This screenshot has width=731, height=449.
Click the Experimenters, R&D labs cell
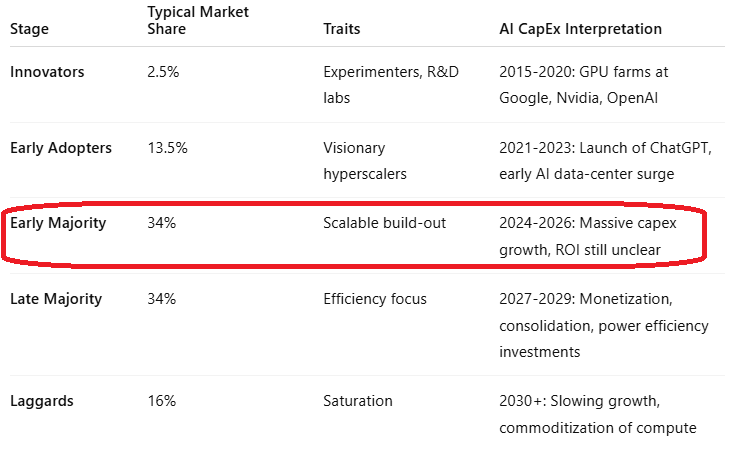coord(391,85)
